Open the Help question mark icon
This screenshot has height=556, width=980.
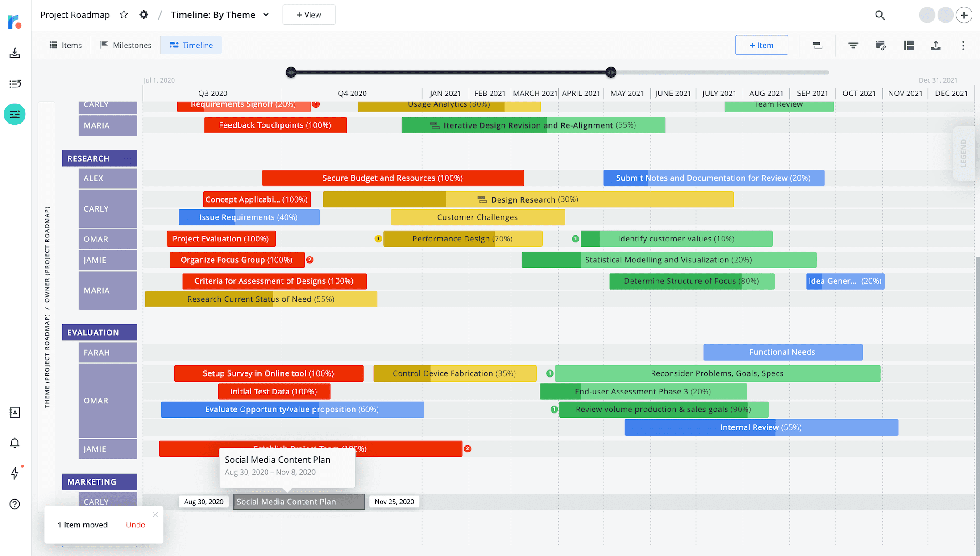tap(15, 504)
